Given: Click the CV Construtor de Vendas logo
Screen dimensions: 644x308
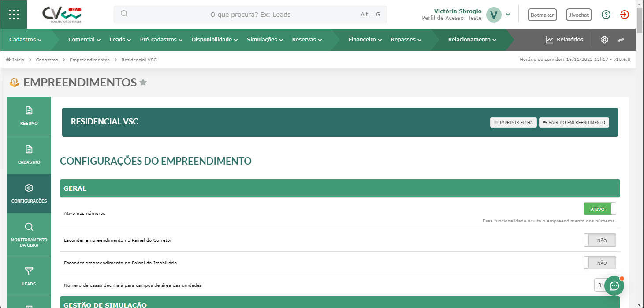Looking at the screenshot, I should coord(62,15).
